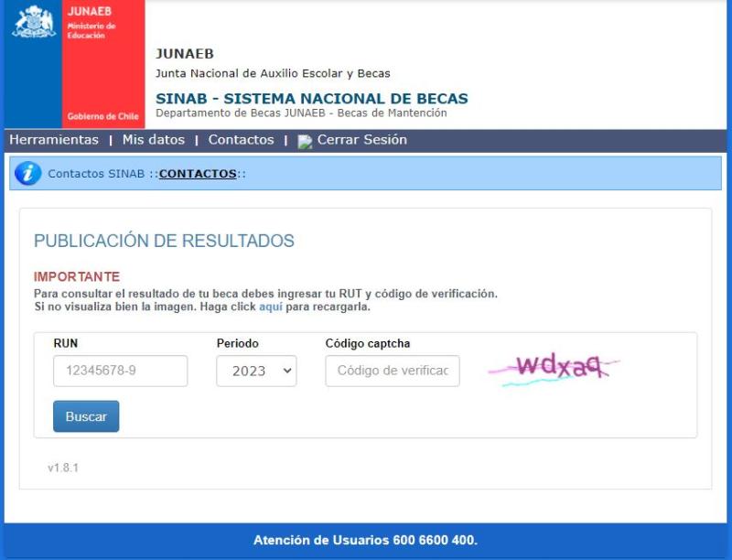Open the Herramientas menu
This screenshot has height=560, width=732.
coord(54,140)
